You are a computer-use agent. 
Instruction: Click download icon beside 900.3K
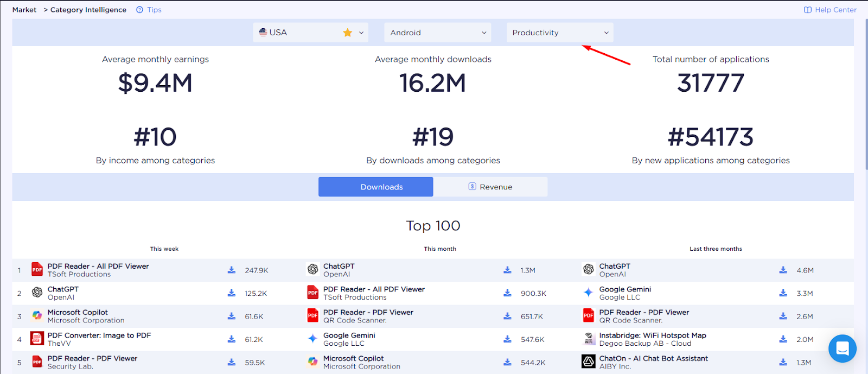(x=507, y=293)
